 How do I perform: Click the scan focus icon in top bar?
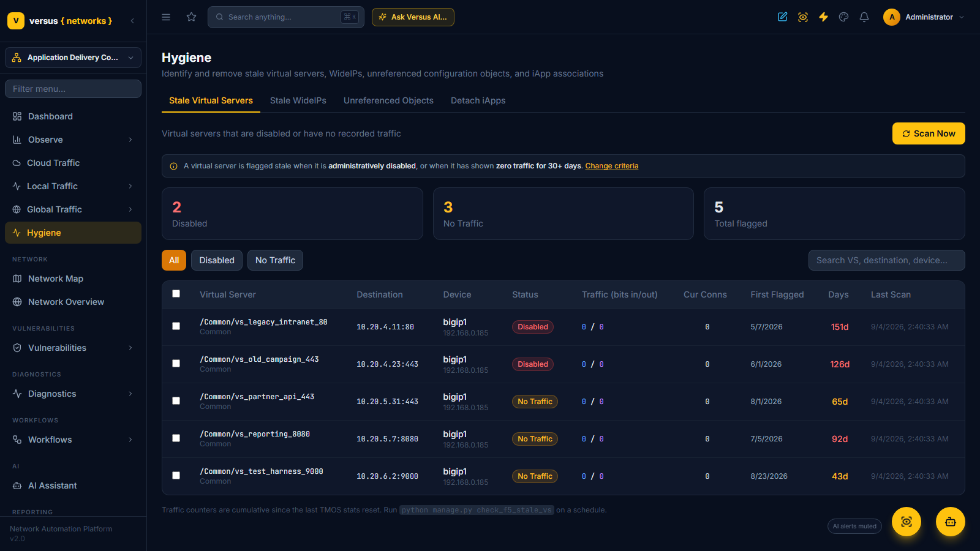click(x=803, y=17)
